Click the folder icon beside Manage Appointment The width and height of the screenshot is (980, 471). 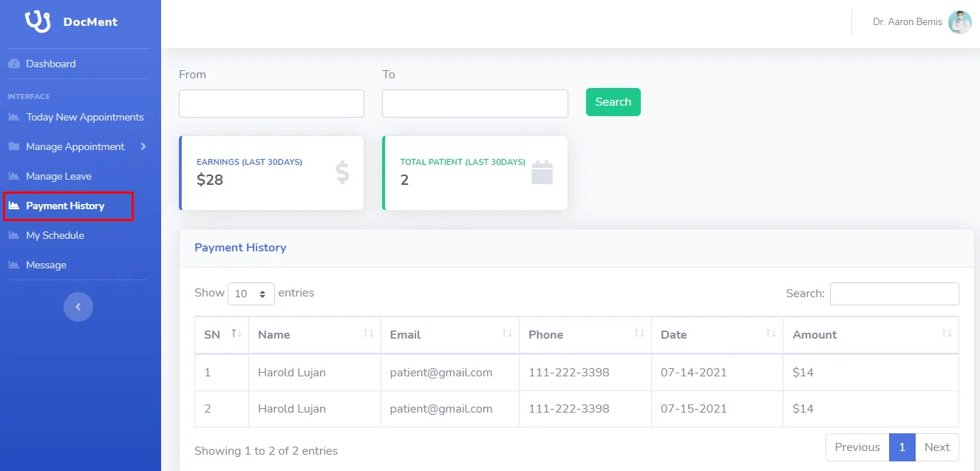point(13,146)
